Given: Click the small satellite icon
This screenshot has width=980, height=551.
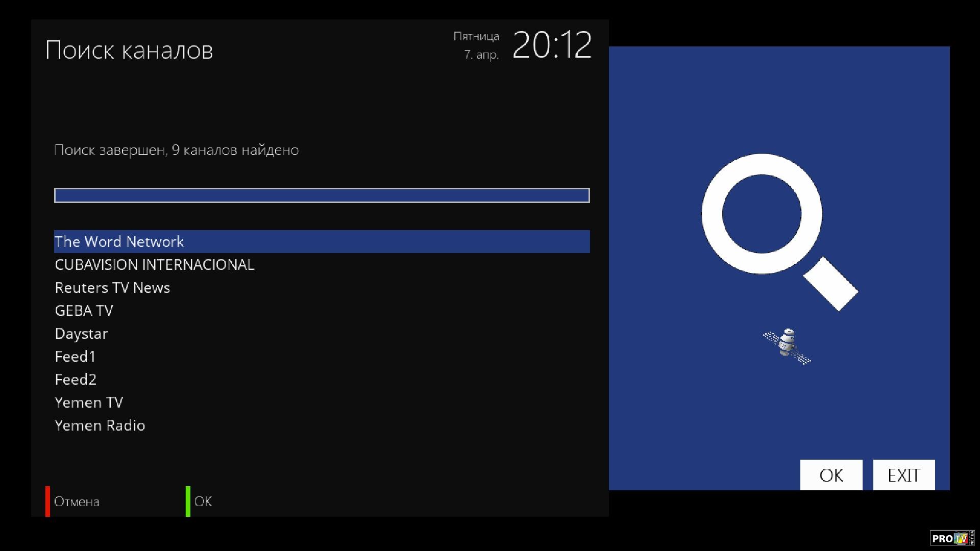Looking at the screenshot, I should coord(787,346).
